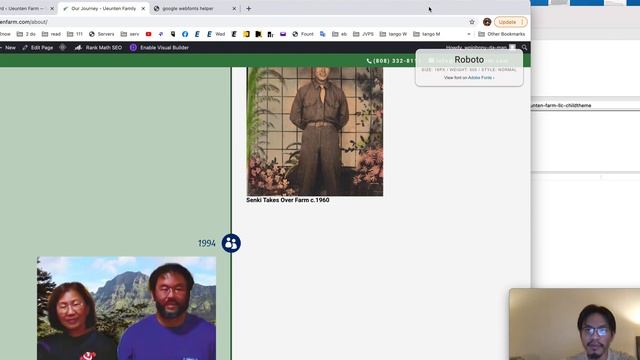Viewport: 640px width, 360px height.
Task: Open the eb bookmarks folder
Action: (340, 34)
